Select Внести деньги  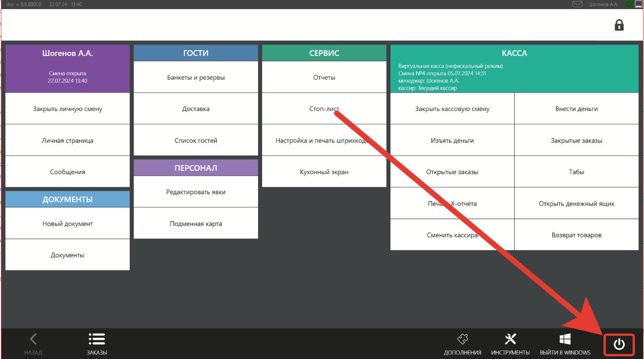[x=577, y=109]
